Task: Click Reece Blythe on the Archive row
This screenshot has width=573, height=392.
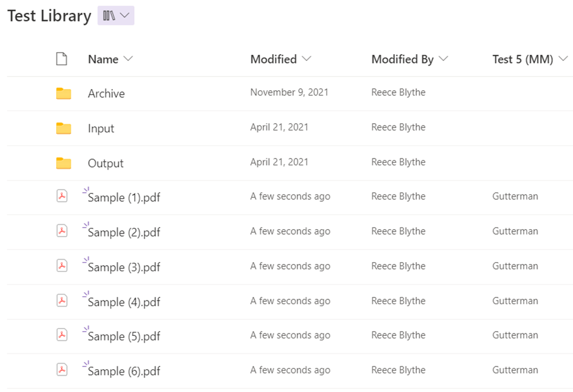Action: coord(398,93)
